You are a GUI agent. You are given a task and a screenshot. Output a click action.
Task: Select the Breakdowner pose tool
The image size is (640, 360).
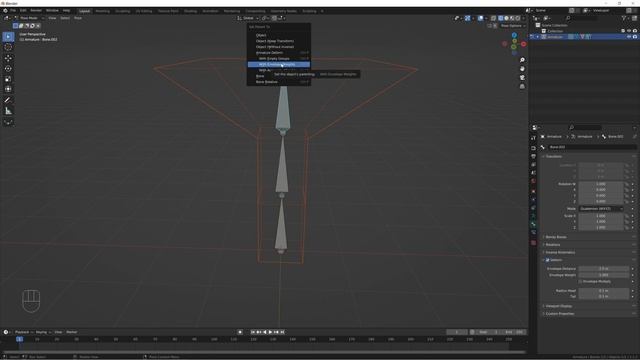[x=8, y=122]
